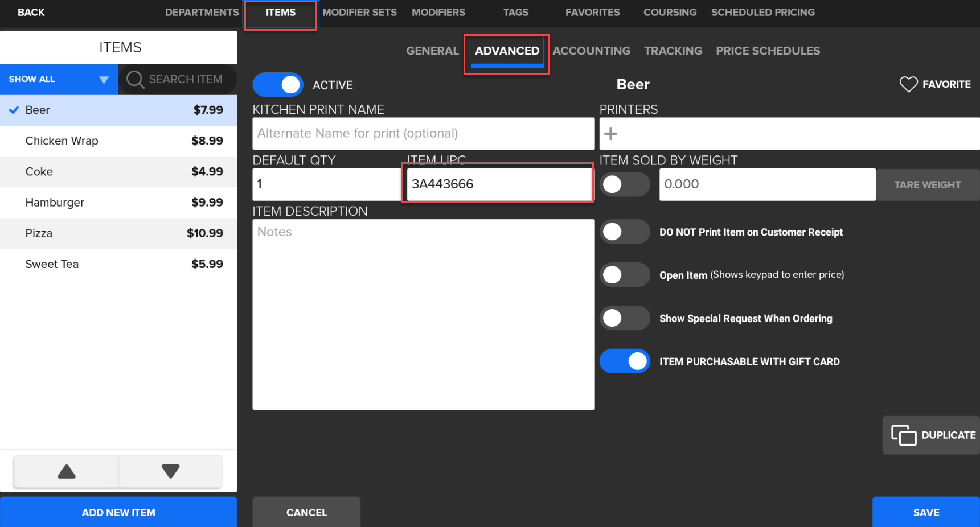Enable Item Sold By Weight toggle
Viewport: 980px width, 527px height.
coord(624,184)
